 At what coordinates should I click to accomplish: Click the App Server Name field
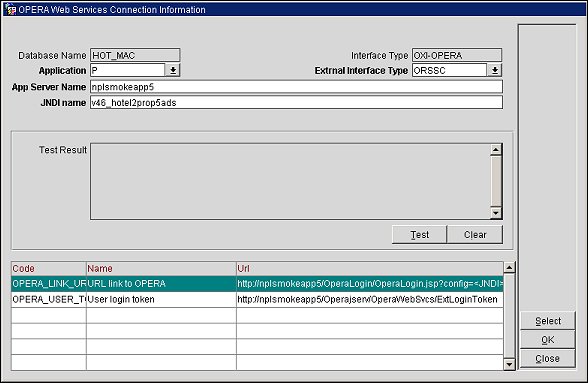pos(296,87)
